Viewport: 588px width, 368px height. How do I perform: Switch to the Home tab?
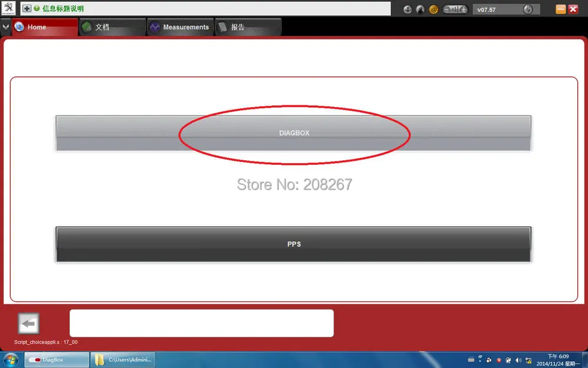click(x=45, y=27)
